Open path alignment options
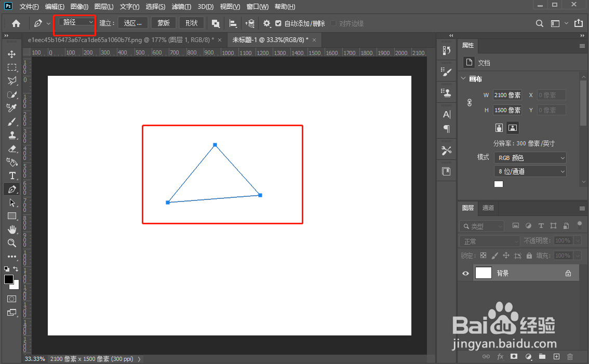 (x=233, y=24)
